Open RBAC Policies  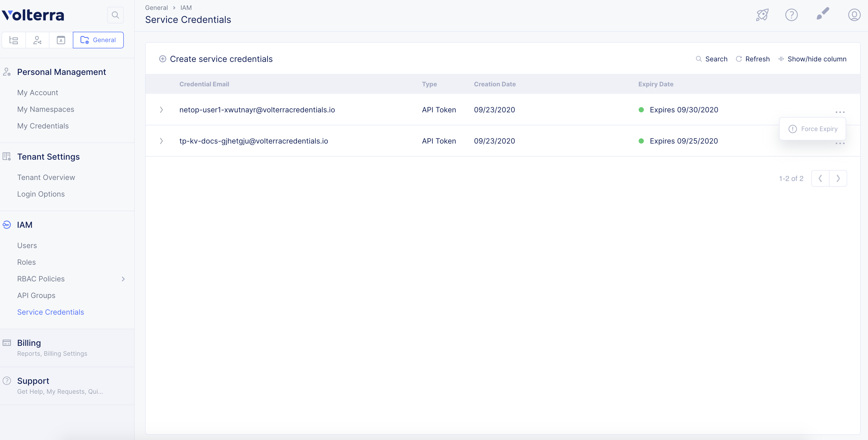41,279
